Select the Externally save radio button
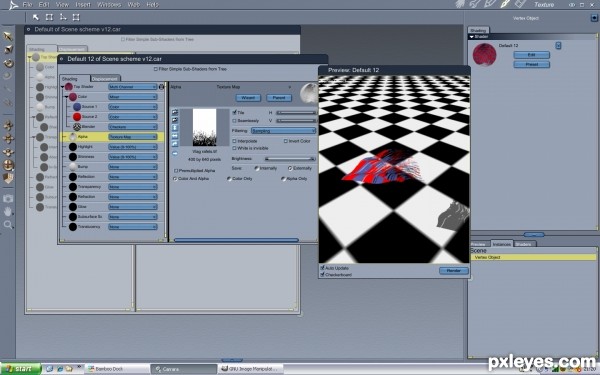 pos(290,168)
